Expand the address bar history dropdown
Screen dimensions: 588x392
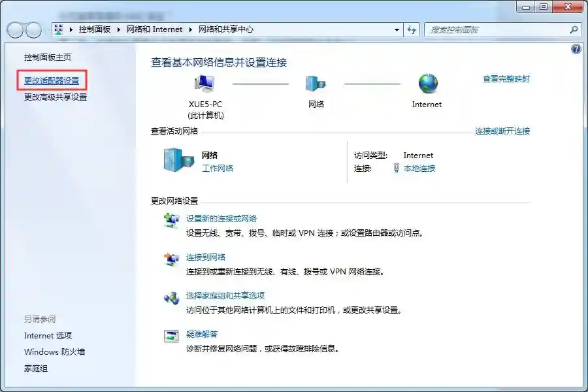[397, 29]
